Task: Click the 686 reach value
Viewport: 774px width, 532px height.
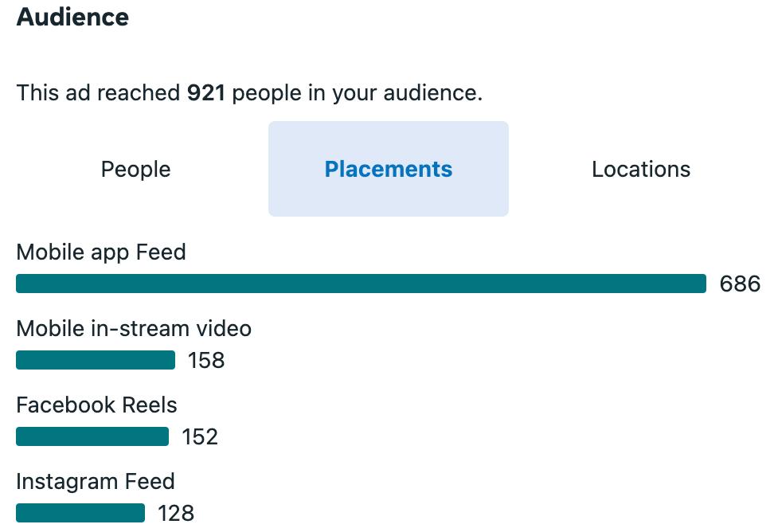Action: (x=740, y=284)
